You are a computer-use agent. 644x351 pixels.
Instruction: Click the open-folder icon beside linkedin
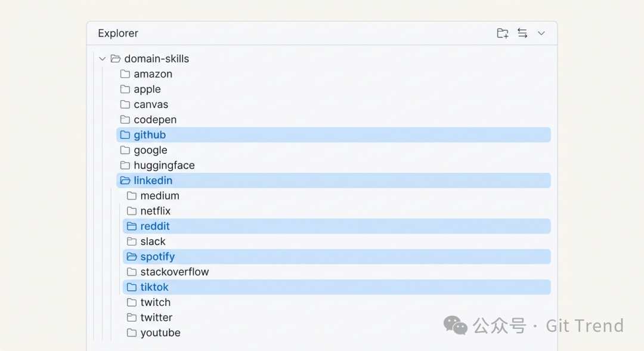125,181
